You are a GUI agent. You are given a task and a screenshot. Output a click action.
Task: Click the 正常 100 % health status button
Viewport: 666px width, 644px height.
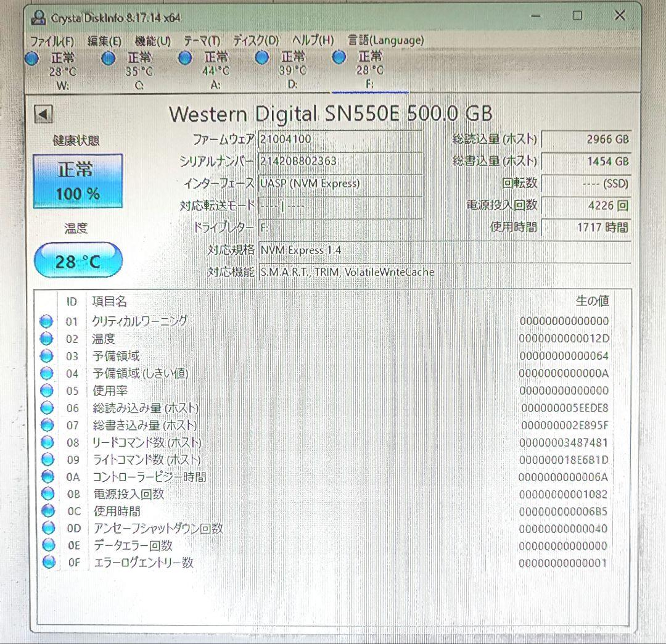click(78, 181)
